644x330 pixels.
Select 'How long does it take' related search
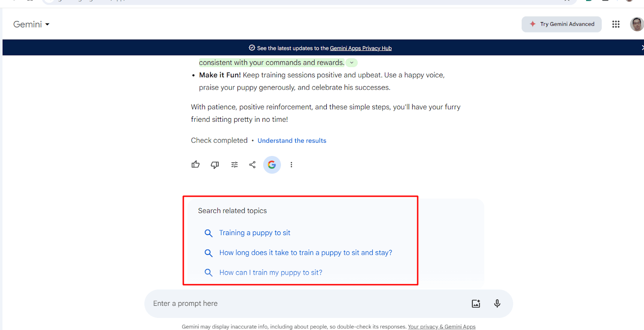pyautogui.click(x=305, y=252)
